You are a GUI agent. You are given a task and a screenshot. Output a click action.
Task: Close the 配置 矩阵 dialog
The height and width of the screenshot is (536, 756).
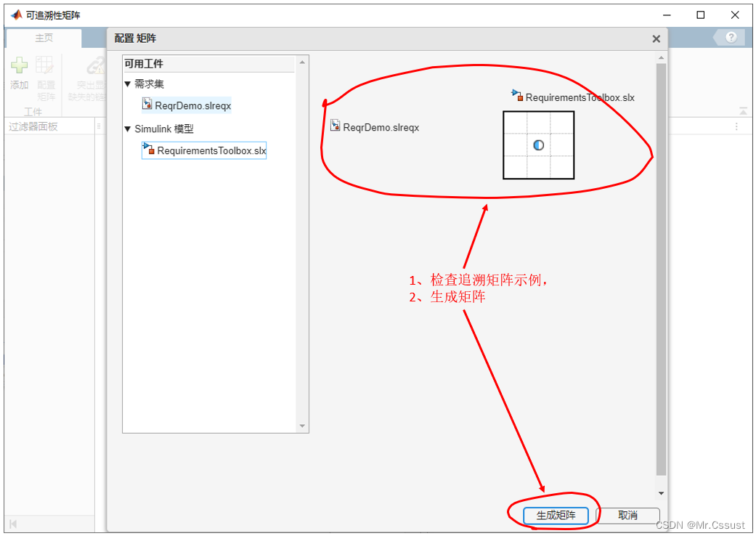pyautogui.click(x=656, y=39)
